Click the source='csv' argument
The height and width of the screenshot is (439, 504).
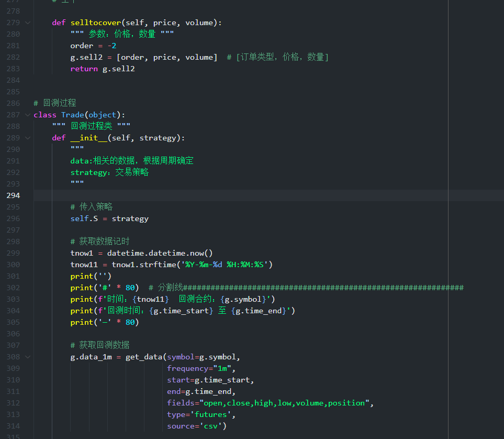[195, 426]
